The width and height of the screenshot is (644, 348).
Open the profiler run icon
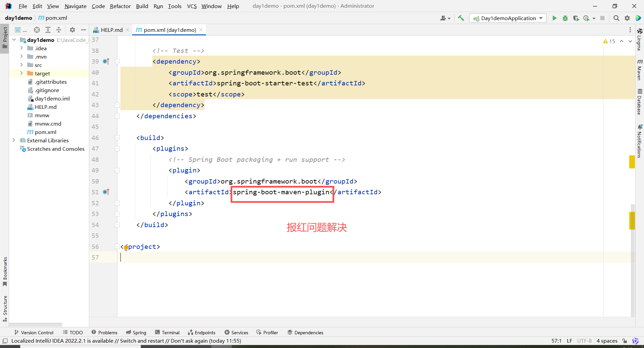pyautogui.click(x=587, y=18)
